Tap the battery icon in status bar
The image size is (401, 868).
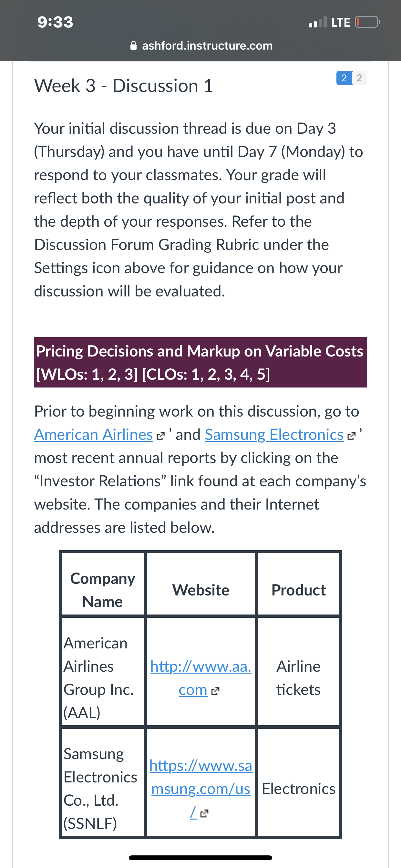pos(367,22)
